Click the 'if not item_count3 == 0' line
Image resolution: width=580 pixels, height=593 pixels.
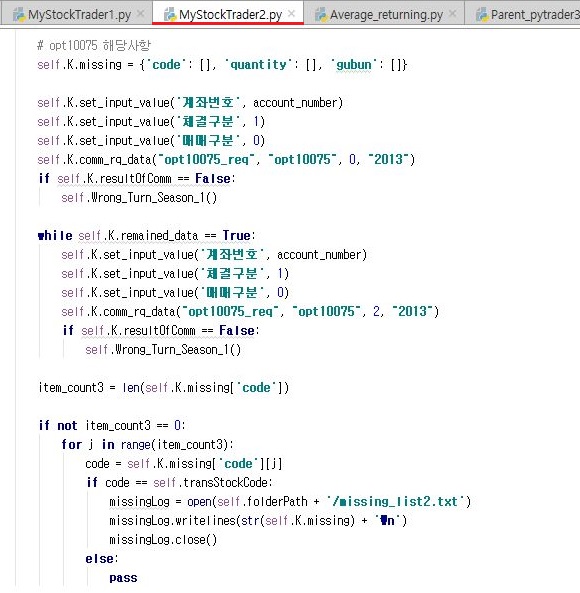coord(112,425)
